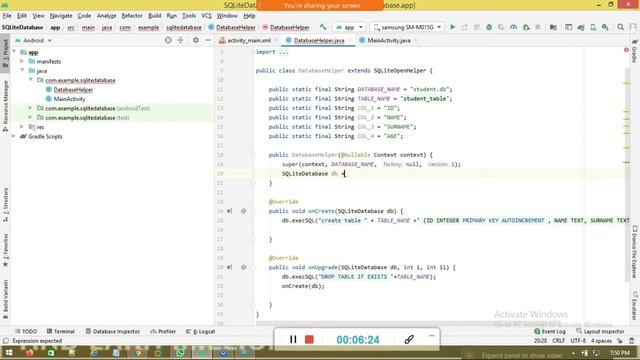Open Project panel gear settings
Viewport: 640px width, 360px height.
(196, 40)
